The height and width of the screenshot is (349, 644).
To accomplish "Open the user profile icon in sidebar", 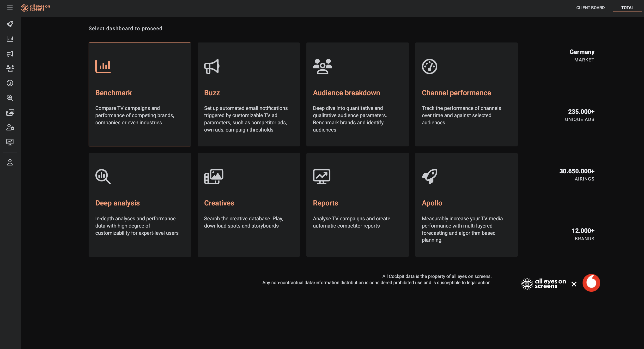I will point(10,163).
